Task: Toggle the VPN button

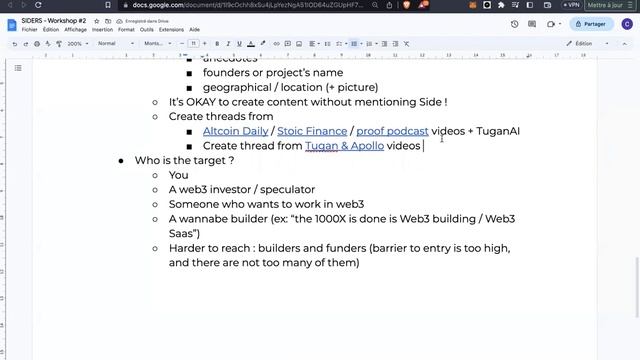Action: [571, 5]
